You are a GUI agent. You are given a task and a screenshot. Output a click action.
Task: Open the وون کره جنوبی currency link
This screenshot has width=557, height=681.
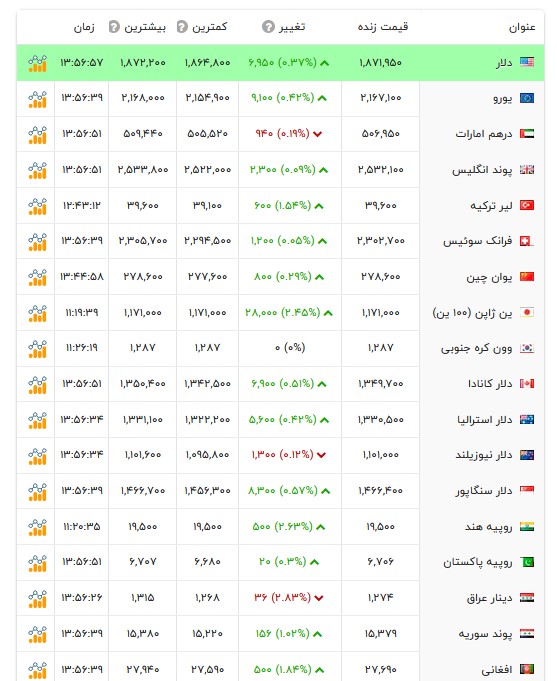pos(477,349)
